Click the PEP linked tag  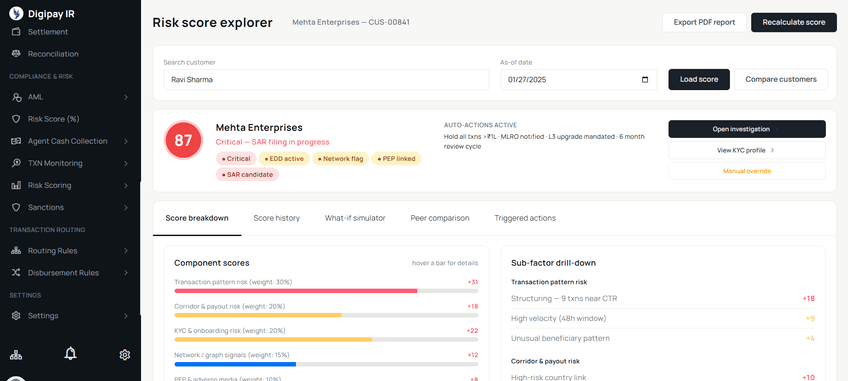(x=396, y=159)
